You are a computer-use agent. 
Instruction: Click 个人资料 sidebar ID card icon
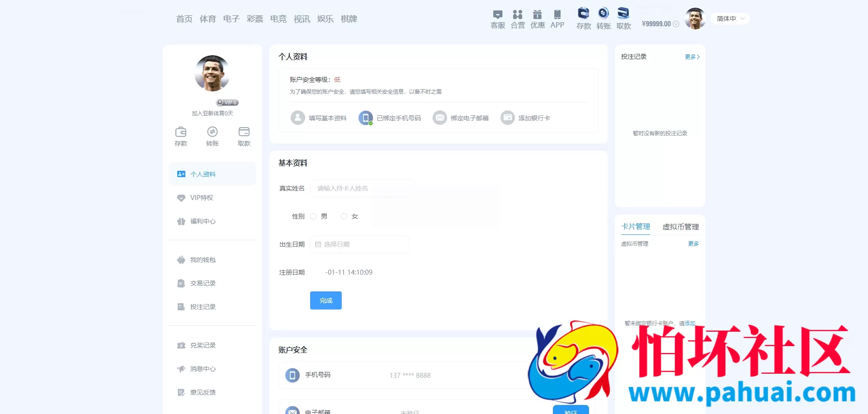pyautogui.click(x=181, y=174)
